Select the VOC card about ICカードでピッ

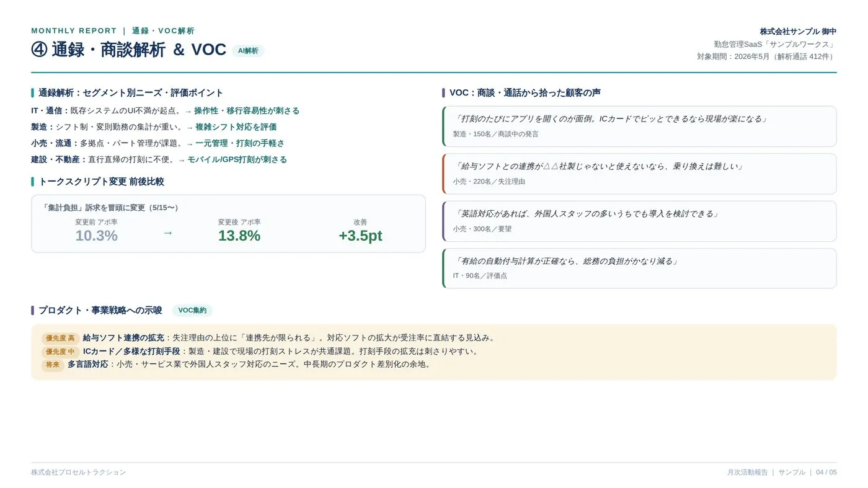[x=639, y=126]
